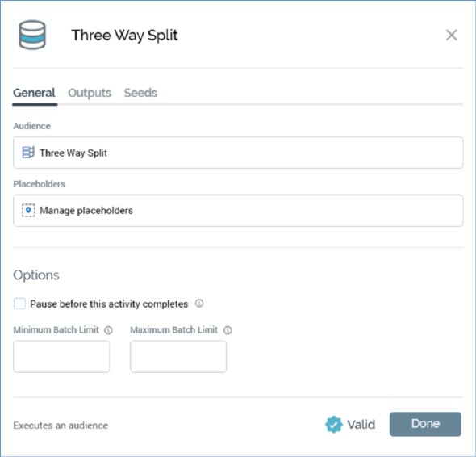
Task: Show Minimum Batch Limit info tooltip
Action: coord(108,330)
